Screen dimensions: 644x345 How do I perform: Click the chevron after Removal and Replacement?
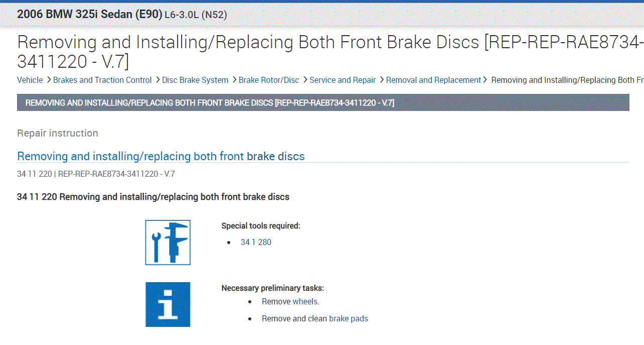[x=485, y=80]
